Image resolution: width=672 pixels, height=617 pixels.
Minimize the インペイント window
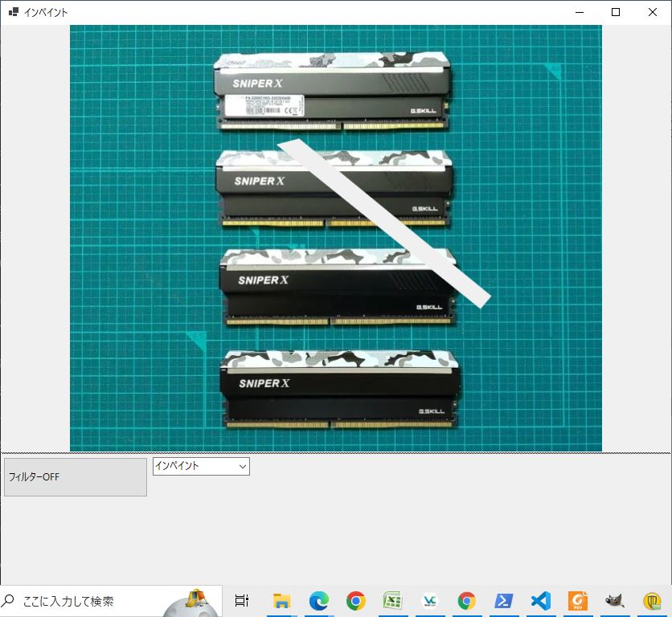(580, 12)
